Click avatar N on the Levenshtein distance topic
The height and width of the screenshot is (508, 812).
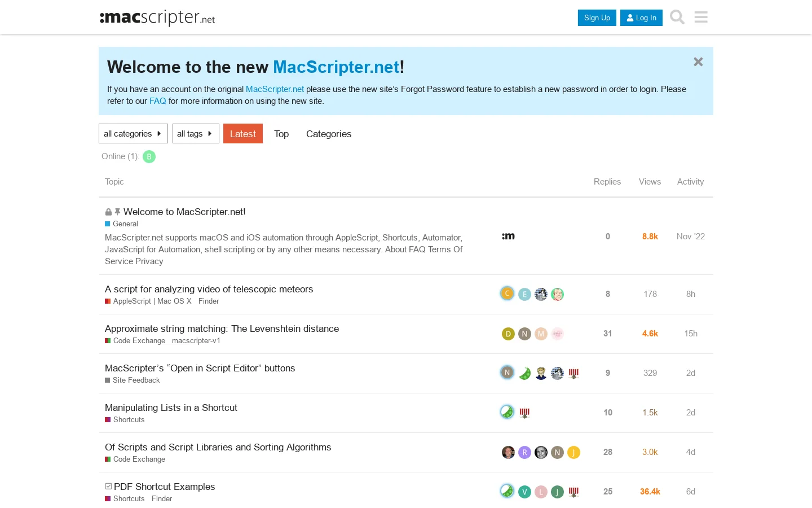[524, 334]
